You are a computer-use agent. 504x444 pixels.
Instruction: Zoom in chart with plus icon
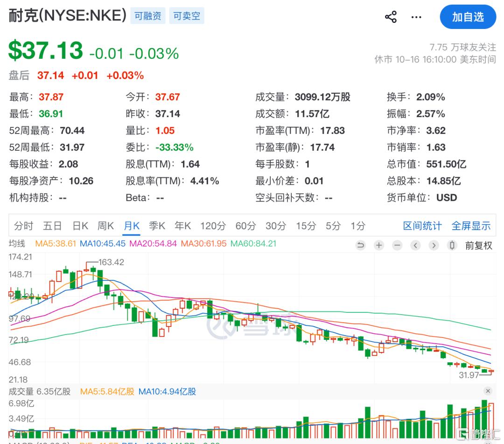point(379,246)
